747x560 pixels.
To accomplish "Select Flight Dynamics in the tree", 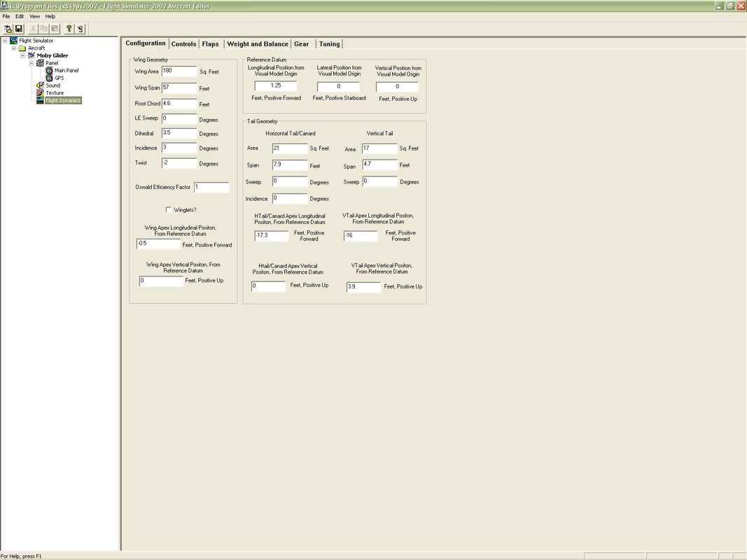I will 63,100.
